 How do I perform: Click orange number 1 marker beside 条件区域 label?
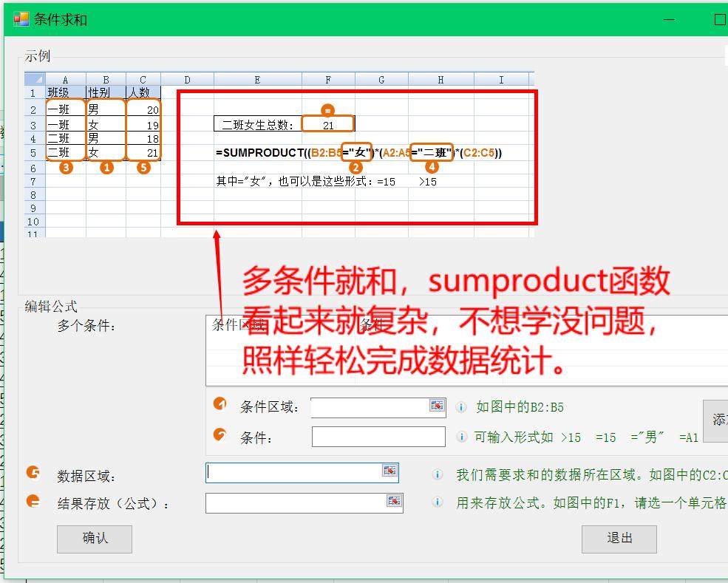220,404
